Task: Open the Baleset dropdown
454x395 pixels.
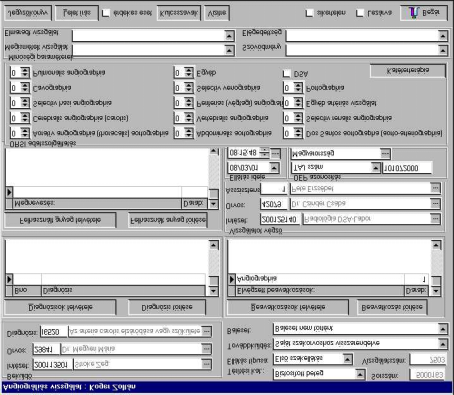Action: tap(443, 329)
